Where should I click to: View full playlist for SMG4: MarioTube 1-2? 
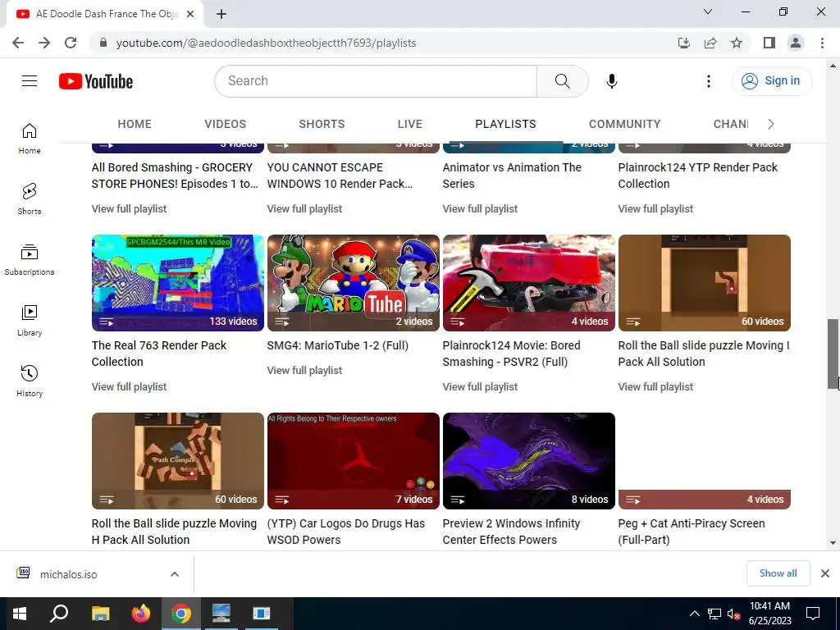pyautogui.click(x=304, y=371)
